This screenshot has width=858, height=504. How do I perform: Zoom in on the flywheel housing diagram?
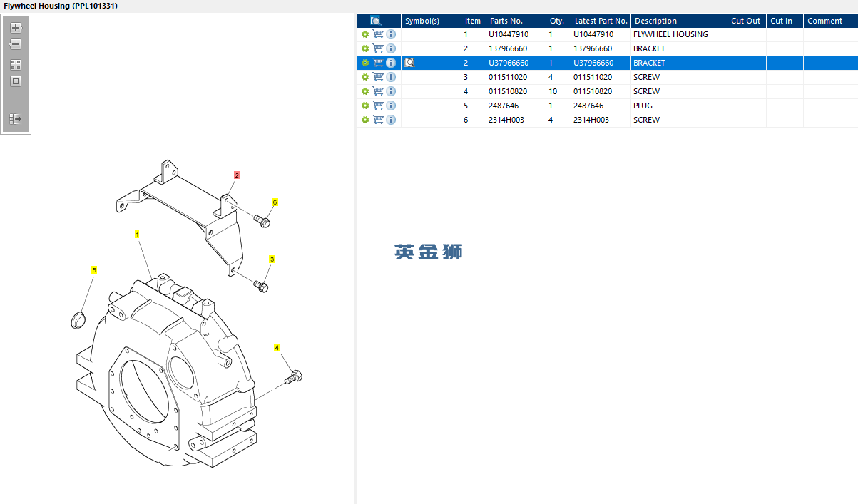(x=16, y=28)
